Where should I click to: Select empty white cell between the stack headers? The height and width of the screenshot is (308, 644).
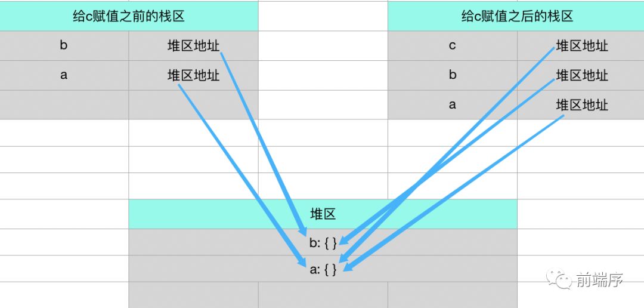coord(323,16)
